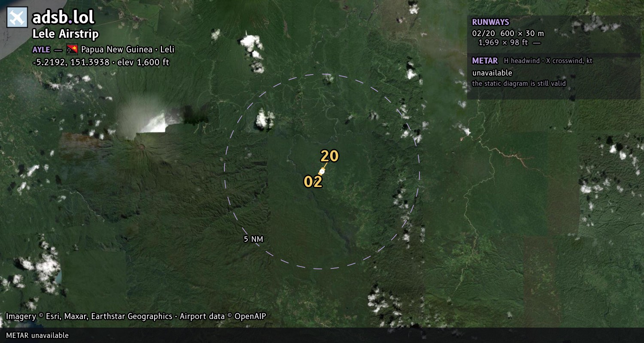The width and height of the screenshot is (644, 343).
Task: Click the METAR panel heading
Action: pyautogui.click(x=485, y=61)
